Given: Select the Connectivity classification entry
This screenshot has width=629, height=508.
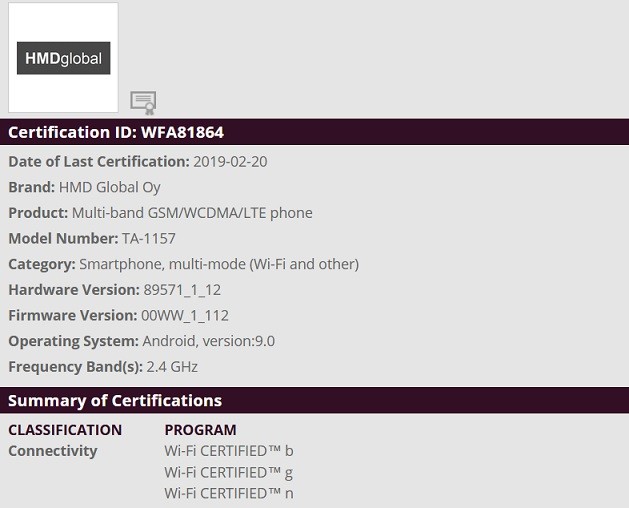Looking at the screenshot, I should [x=53, y=451].
